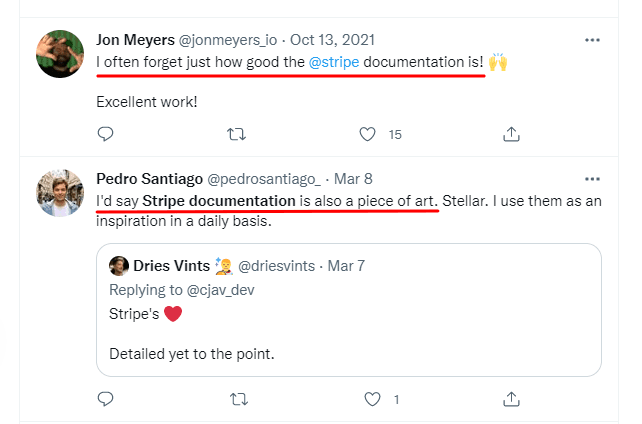The height and width of the screenshot is (424, 642).
Task: Reply to Pedro Santiago's tweet
Action: 105,400
